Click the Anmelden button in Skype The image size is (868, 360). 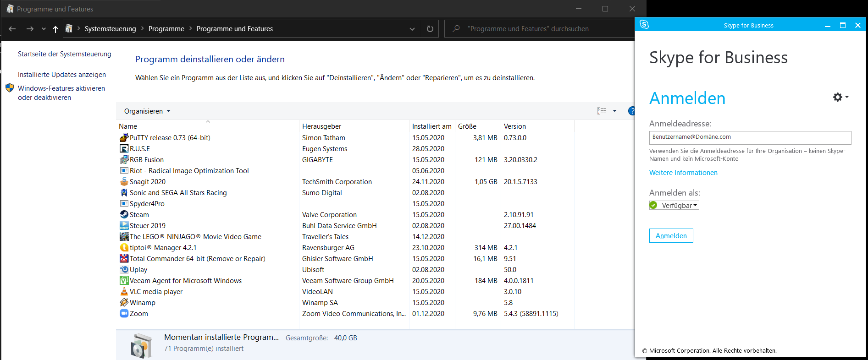[x=671, y=236]
